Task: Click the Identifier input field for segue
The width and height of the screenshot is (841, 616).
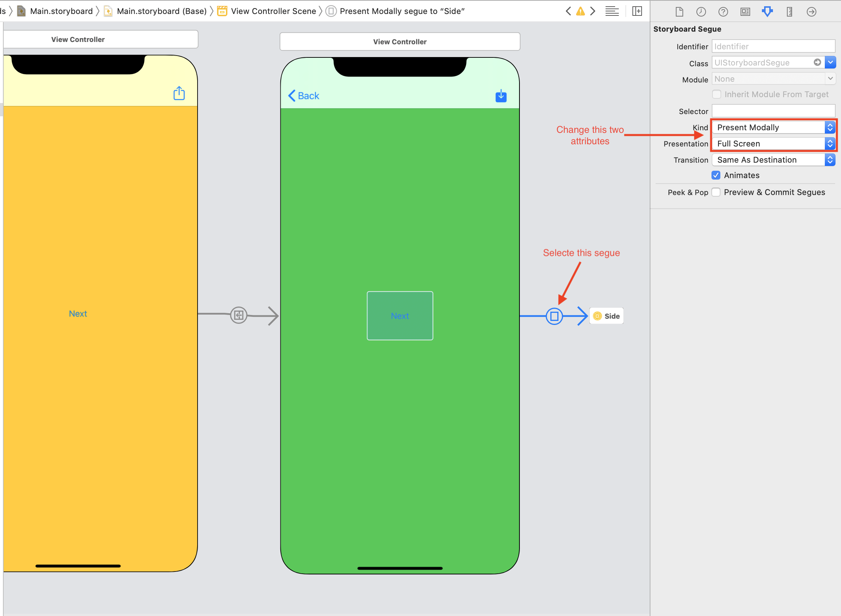Action: tap(774, 46)
